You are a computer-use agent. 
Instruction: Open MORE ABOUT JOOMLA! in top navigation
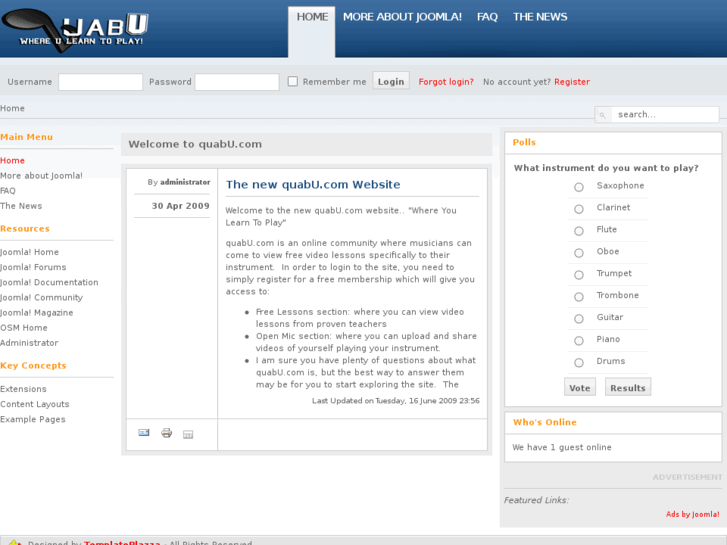[x=402, y=17]
